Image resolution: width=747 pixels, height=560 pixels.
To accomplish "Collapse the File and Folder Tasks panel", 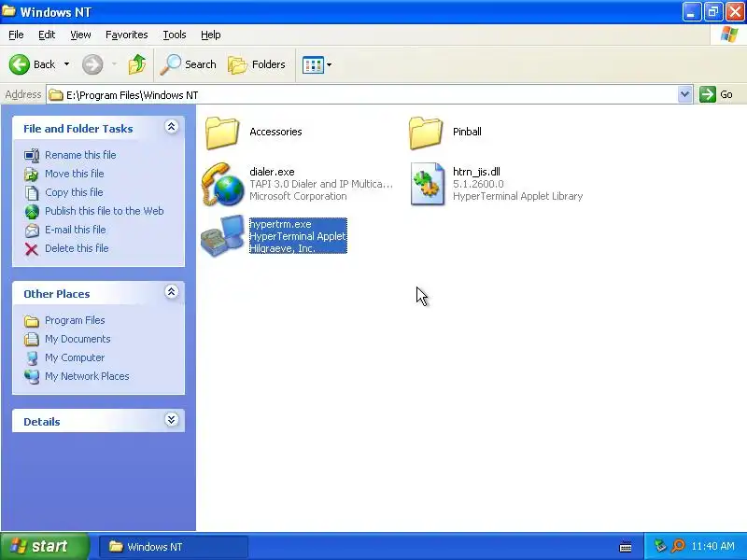I will (x=172, y=127).
